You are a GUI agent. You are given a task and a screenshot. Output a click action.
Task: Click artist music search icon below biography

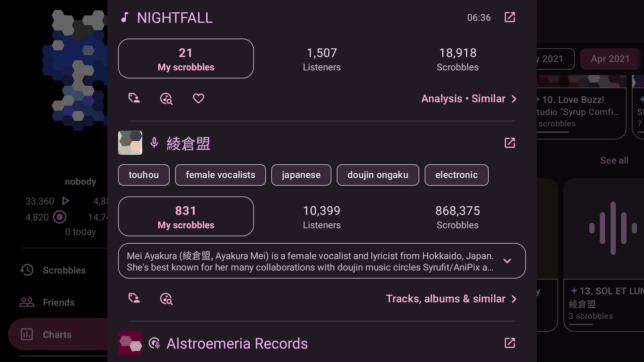pos(166,299)
